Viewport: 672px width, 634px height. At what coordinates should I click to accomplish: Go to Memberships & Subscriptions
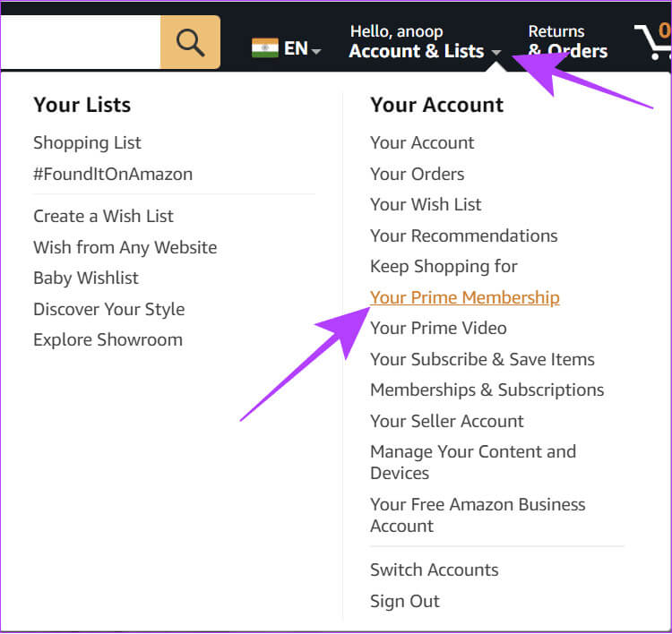coord(487,390)
